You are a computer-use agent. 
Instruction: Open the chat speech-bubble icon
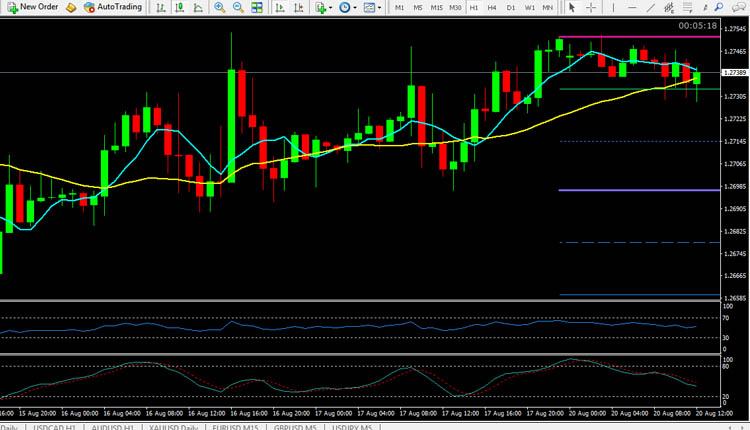(739, 8)
